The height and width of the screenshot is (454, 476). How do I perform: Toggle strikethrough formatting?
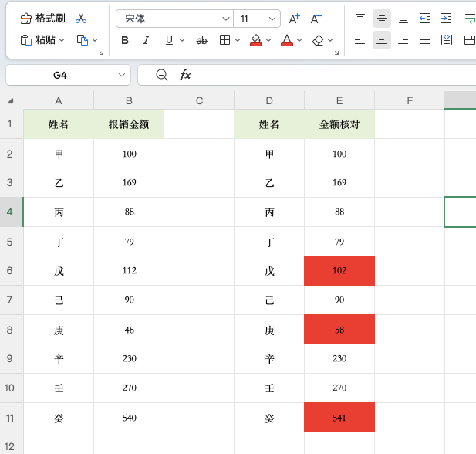[202, 40]
